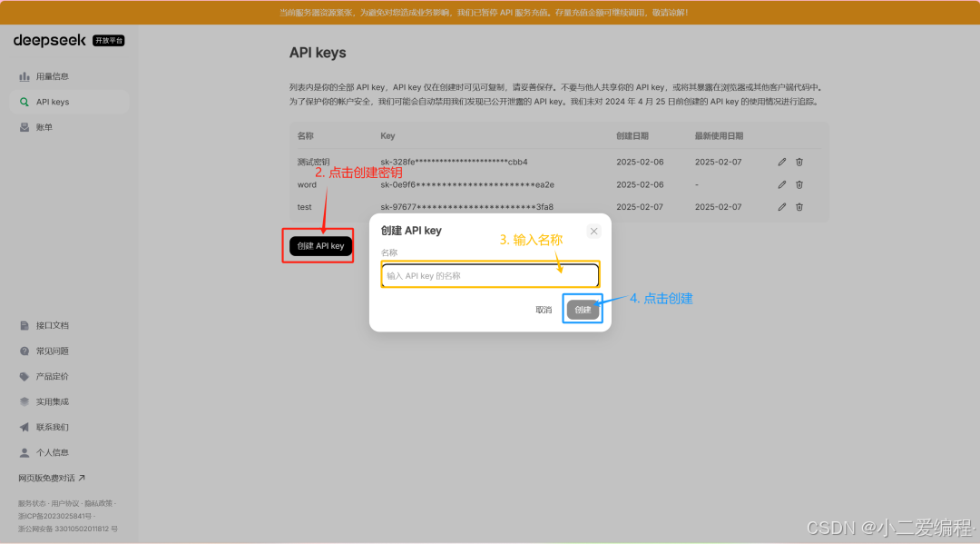Click 取消 to cancel the dialog
The width and height of the screenshot is (980, 544).
click(544, 310)
